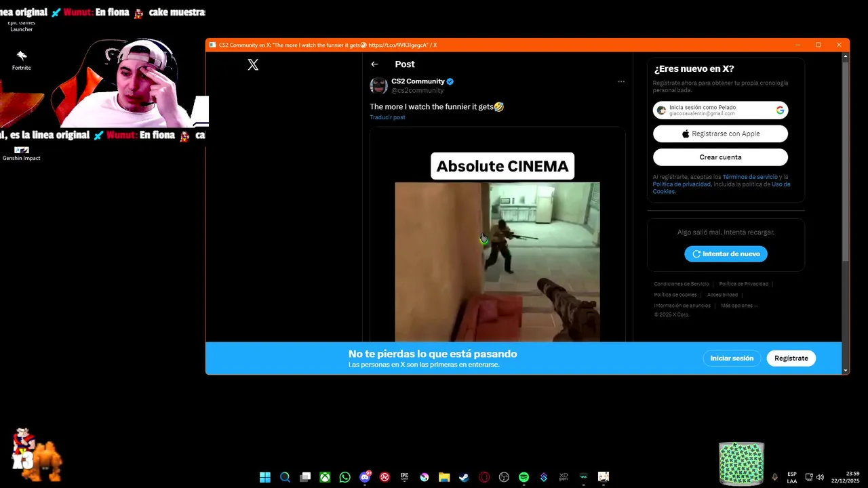Screen dimensions: 868x488
Task: Open OBS Studio from the taskbar
Action: pyautogui.click(x=504, y=477)
